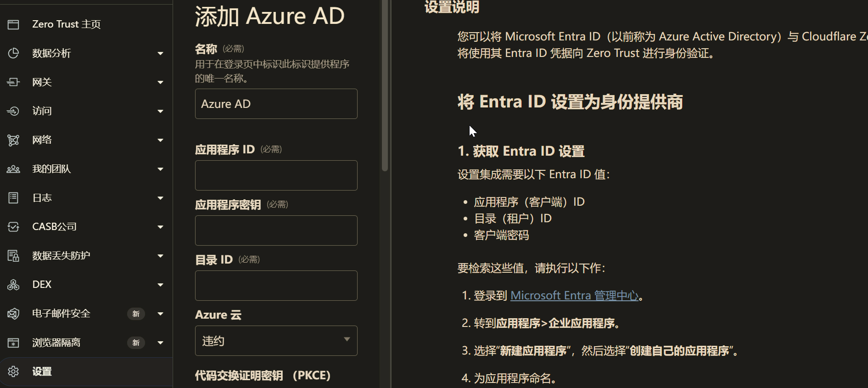Click the 网络 network icon
This screenshot has height=388, width=868.
tap(13, 140)
